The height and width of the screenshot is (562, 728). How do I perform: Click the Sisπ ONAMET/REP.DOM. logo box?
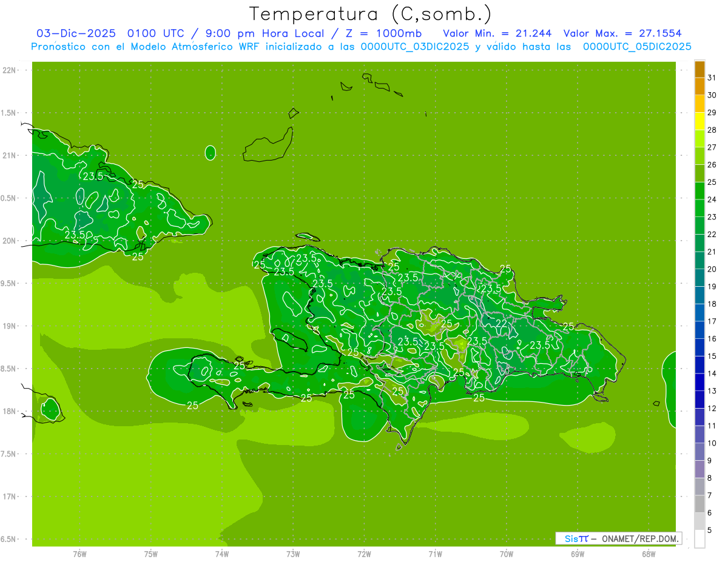tap(619, 538)
